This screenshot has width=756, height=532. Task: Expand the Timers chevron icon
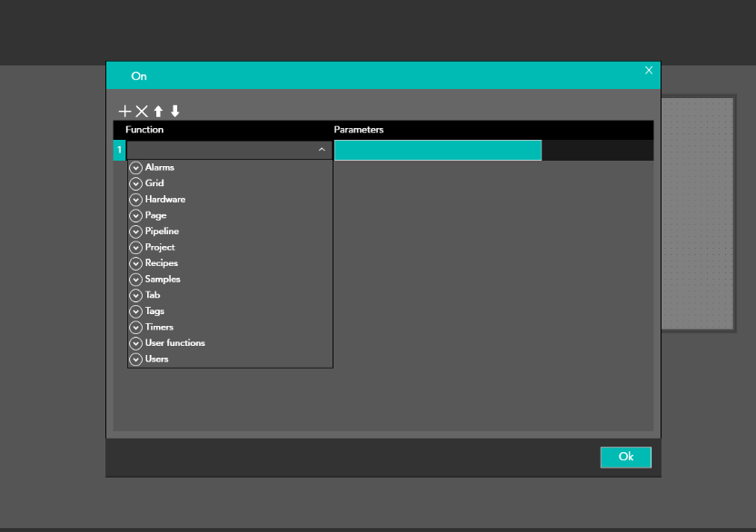coord(136,327)
